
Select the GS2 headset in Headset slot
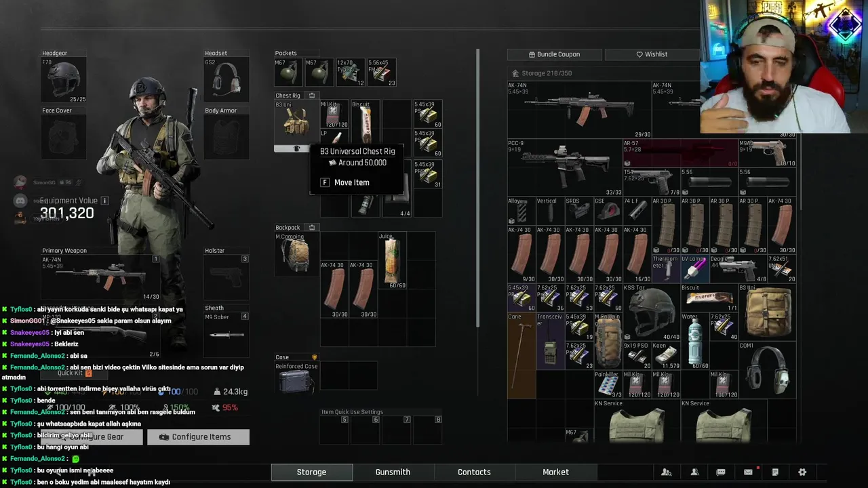click(x=226, y=81)
